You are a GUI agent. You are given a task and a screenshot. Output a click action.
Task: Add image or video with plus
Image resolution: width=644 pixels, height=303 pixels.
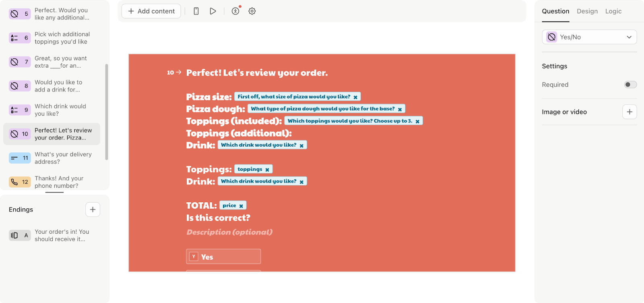tap(630, 112)
